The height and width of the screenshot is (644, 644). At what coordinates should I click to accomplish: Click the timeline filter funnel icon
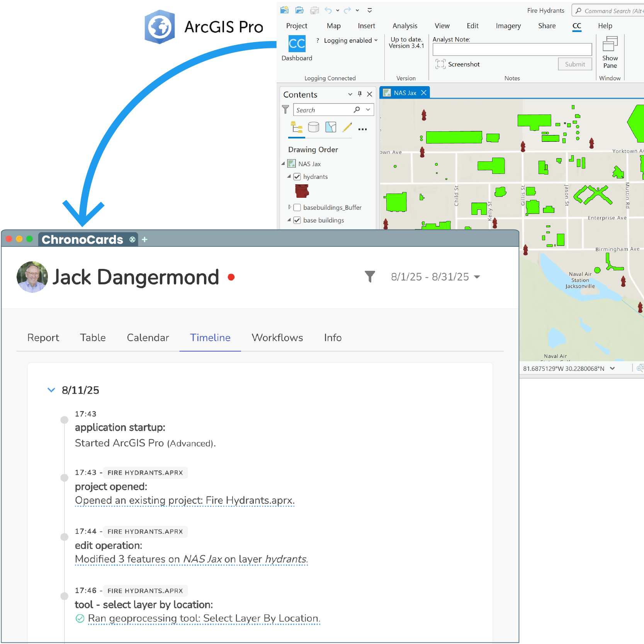tap(370, 277)
